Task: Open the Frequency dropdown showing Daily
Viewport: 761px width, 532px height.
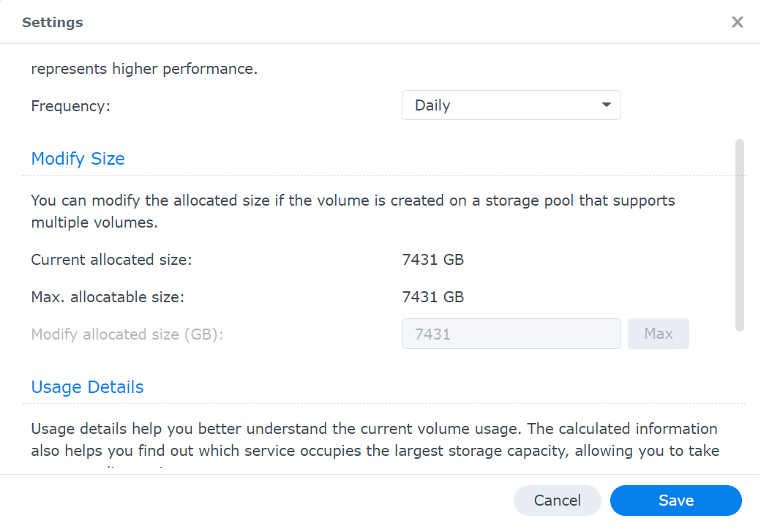Action: point(511,105)
